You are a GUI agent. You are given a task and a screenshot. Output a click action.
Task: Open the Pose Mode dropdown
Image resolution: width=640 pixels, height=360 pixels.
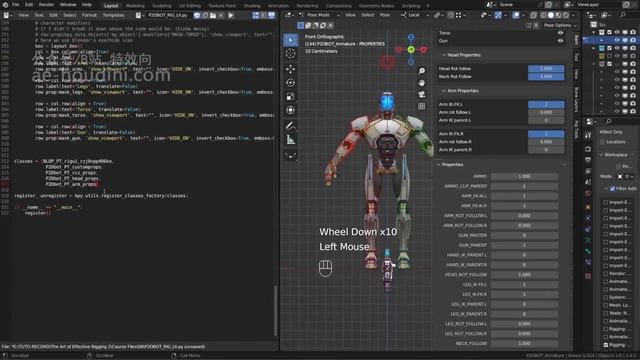[320, 15]
